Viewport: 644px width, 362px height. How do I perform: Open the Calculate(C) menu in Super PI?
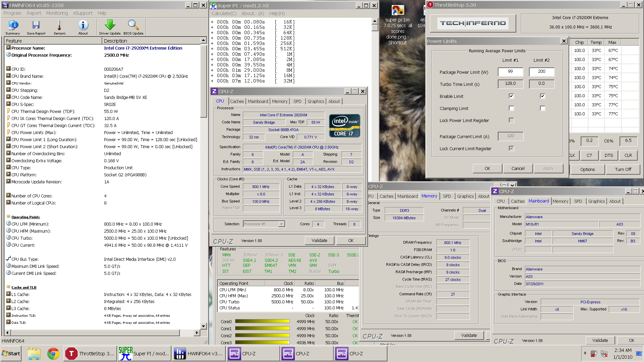point(224,13)
